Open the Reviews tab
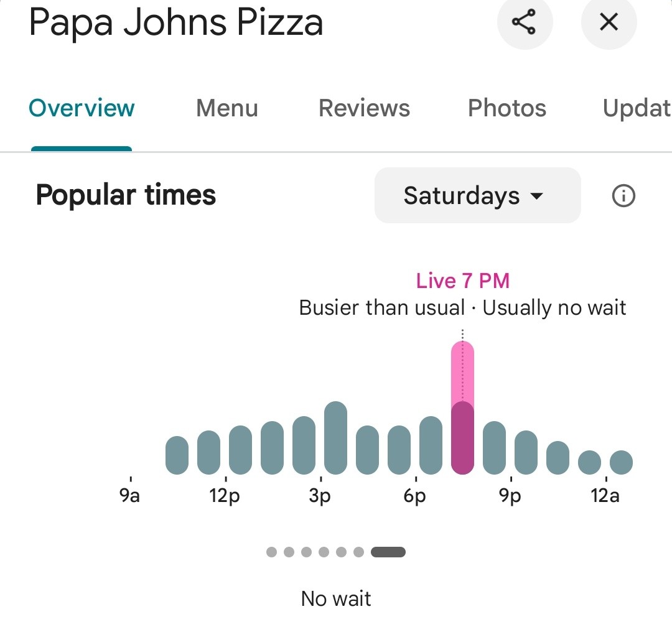The width and height of the screenshot is (672, 632). pyautogui.click(x=364, y=108)
